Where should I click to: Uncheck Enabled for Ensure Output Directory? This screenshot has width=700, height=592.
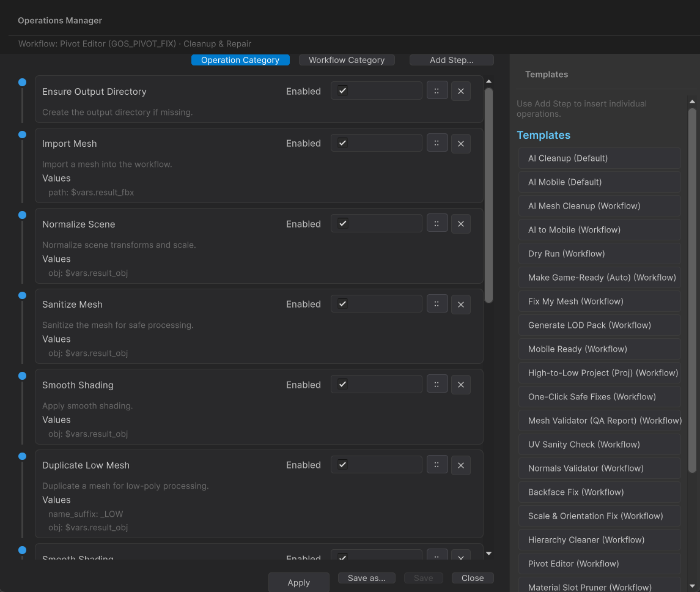click(343, 91)
